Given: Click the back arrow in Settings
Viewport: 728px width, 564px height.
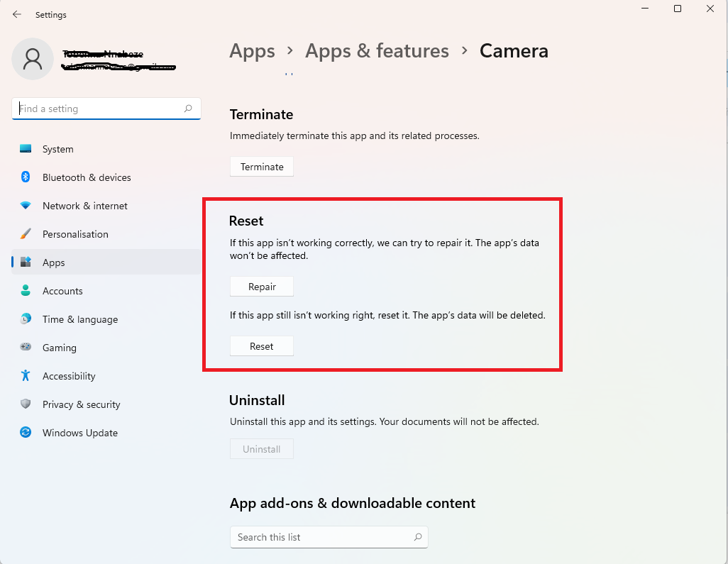Looking at the screenshot, I should point(17,14).
